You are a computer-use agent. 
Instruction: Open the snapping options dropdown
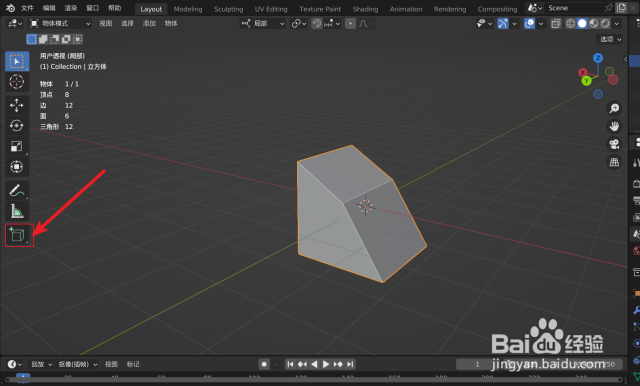(332, 24)
